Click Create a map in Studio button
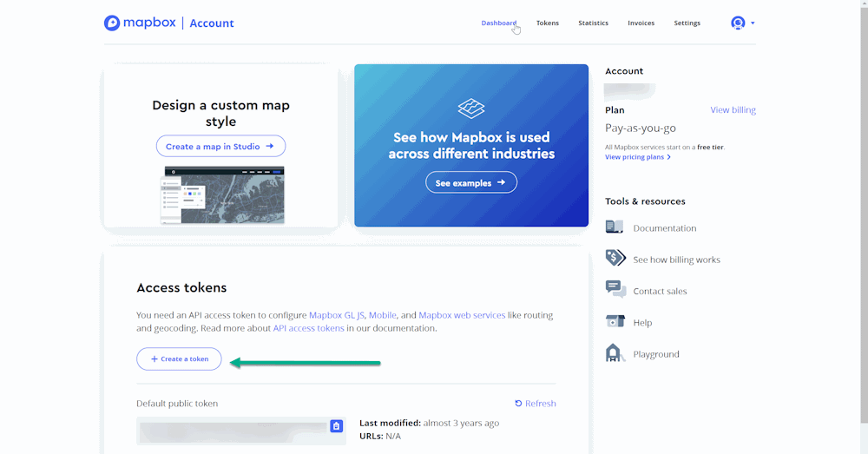The height and width of the screenshot is (454, 868). [220, 146]
